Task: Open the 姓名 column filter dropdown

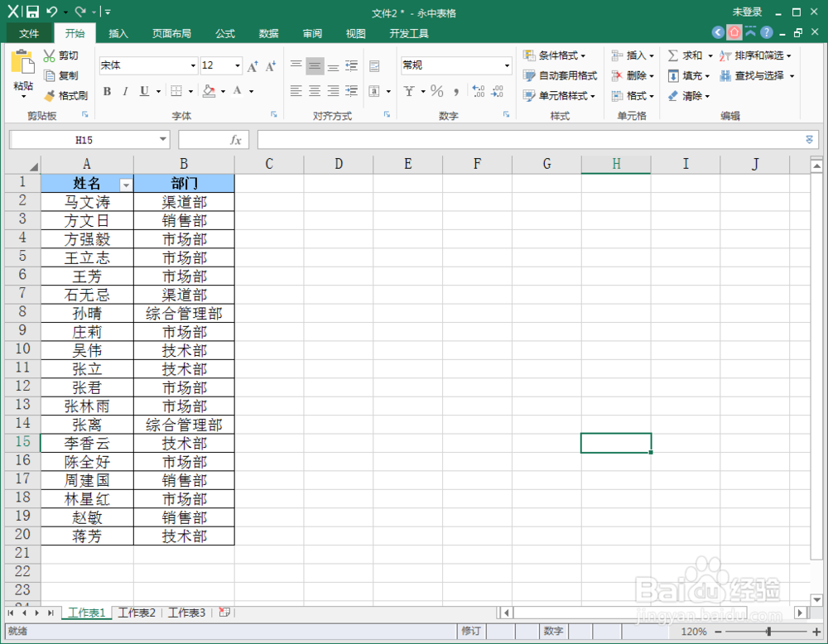Action: click(x=126, y=185)
